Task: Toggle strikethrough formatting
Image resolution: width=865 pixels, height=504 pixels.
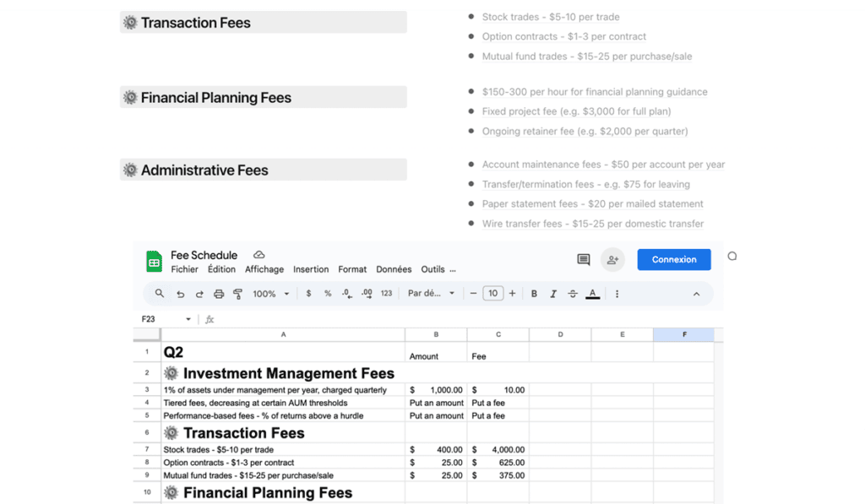Action: coord(573,294)
